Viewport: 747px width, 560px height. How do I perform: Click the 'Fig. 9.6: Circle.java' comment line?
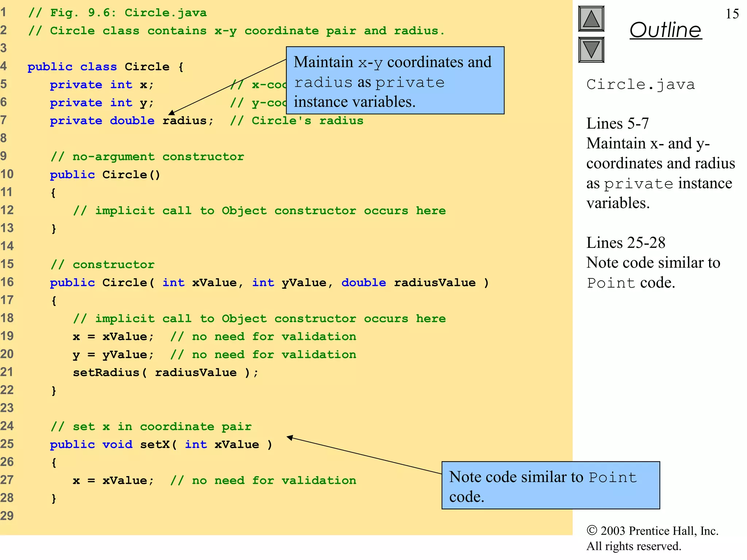(x=117, y=13)
